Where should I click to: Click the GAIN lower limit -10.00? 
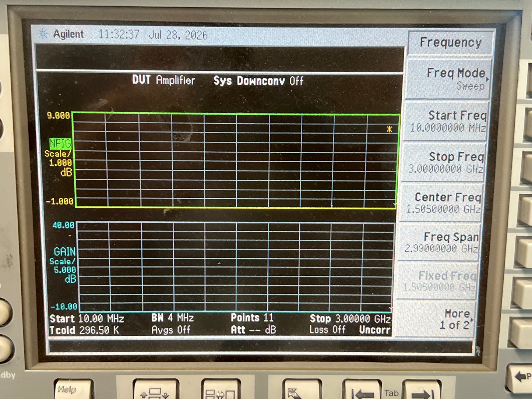64,306
